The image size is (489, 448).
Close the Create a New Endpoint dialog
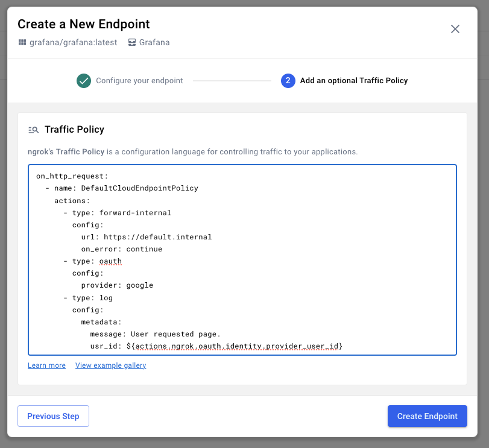click(455, 29)
